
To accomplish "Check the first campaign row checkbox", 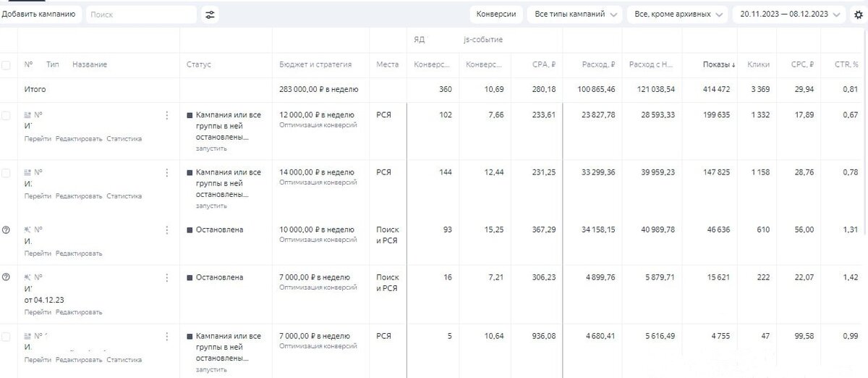I will coord(7,116).
